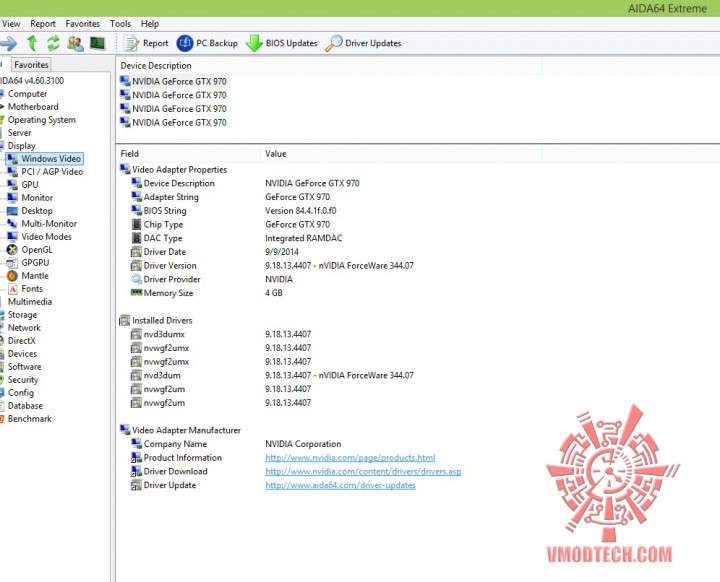Select Video Modes tree item
This screenshot has height=582, width=720.
[46, 237]
